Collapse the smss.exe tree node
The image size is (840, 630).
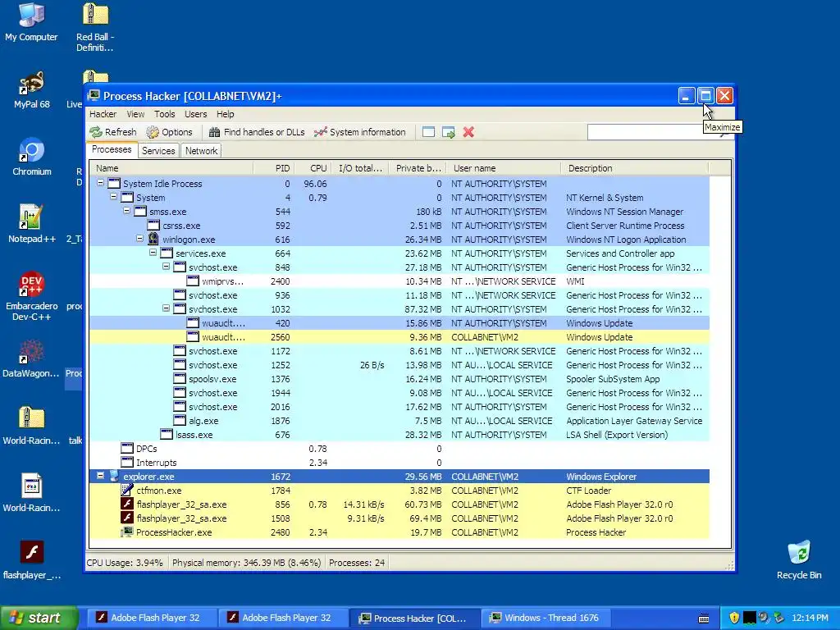(x=126, y=211)
